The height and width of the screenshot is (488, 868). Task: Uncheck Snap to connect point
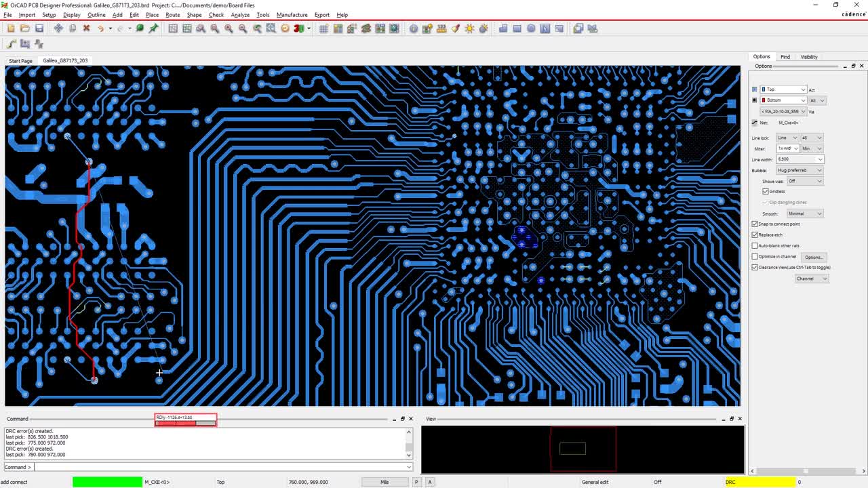755,224
